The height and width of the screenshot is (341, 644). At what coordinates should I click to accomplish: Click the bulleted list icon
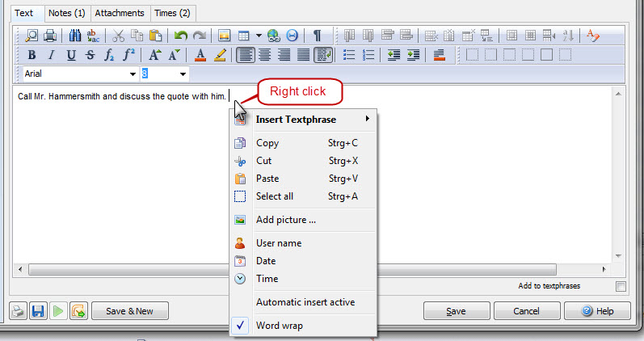click(350, 55)
